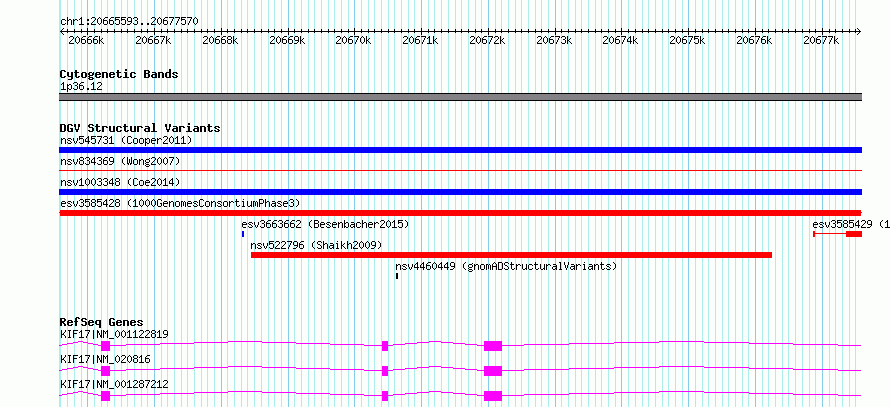The width and height of the screenshot is (890, 407).
Task: Click the 20672k ruler tick label
Action: coord(488,40)
